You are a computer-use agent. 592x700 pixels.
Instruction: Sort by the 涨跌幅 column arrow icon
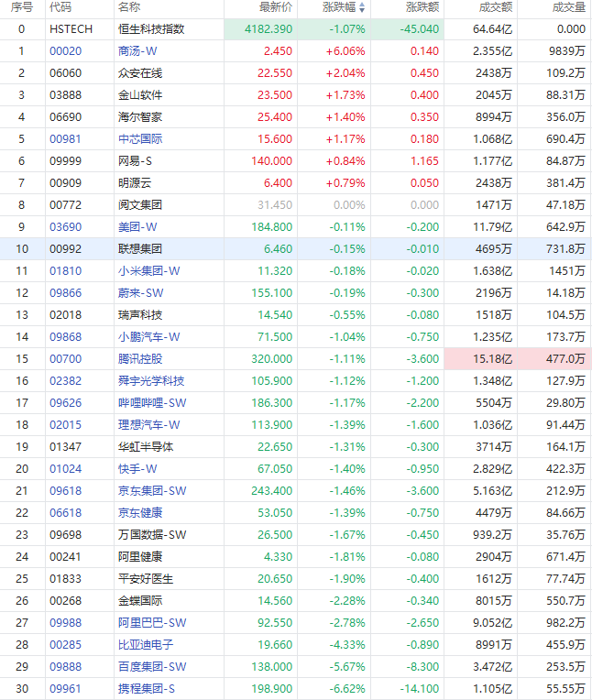362,7
